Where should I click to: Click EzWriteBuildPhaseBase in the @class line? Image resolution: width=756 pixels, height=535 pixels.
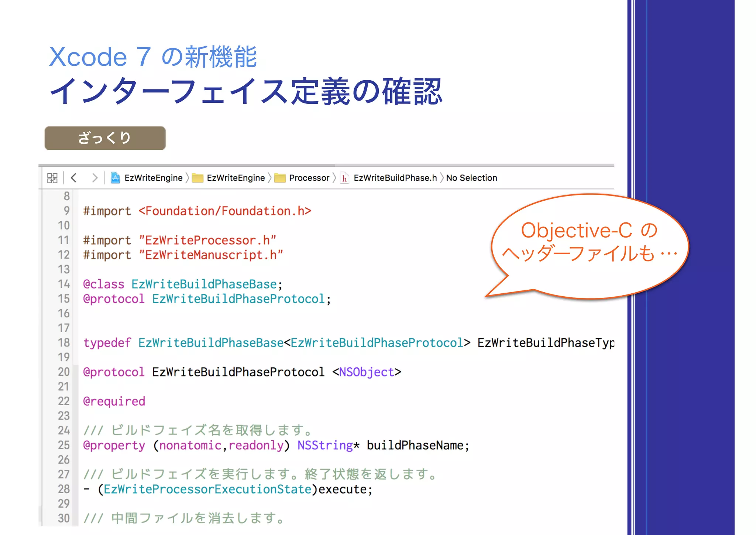pos(204,284)
